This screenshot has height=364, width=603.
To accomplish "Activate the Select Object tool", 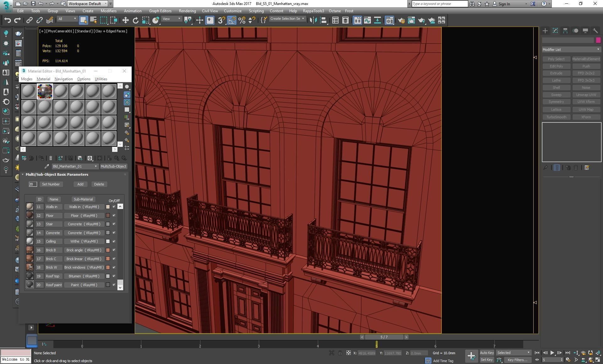I will coord(83,20).
